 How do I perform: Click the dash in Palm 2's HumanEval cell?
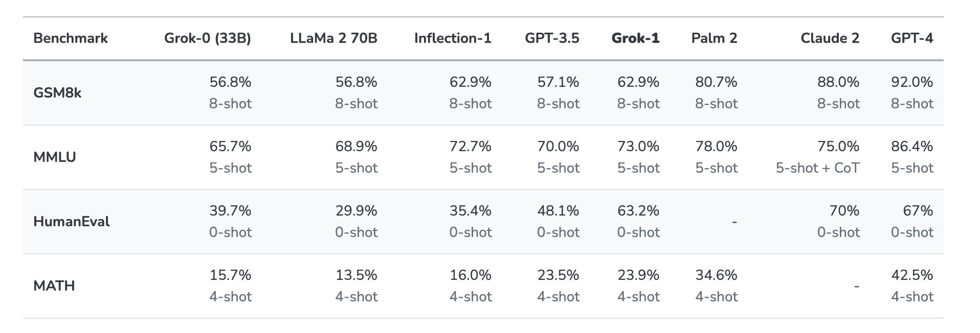[x=734, y=222]
